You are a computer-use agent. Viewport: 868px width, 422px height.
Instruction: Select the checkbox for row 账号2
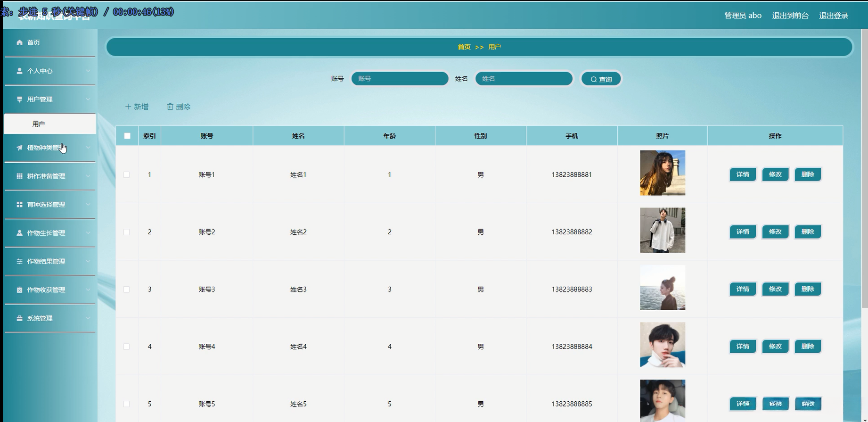click(x=126, y=232)
